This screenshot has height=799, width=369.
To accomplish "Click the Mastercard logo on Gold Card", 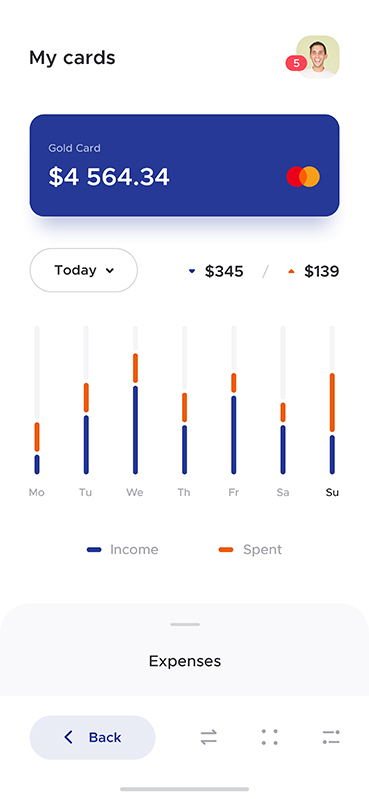I will point(303,176).
